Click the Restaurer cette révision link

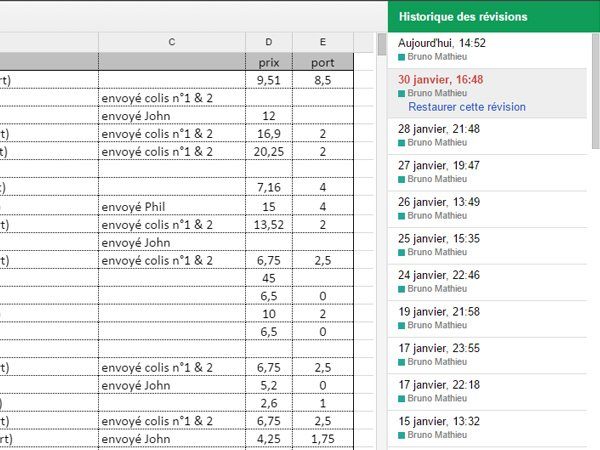(x=467, y=107)
